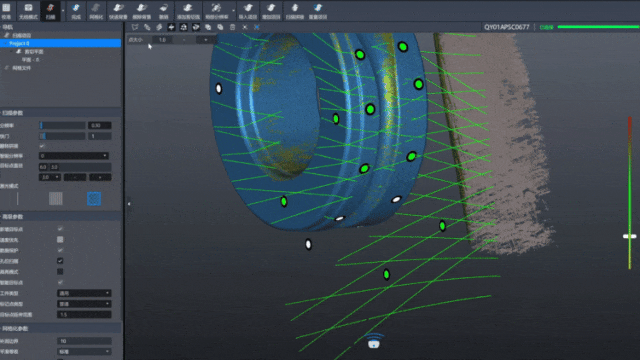The image size is (640, 360).
Task: Toggle the checkbox below the 快门 slider
Action: point(42,146)
